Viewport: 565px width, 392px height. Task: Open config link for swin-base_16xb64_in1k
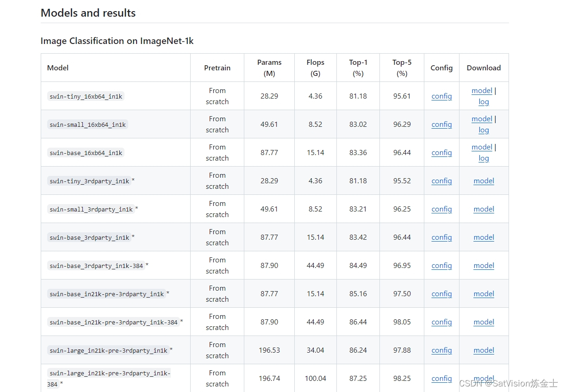[x=441, y=153]
